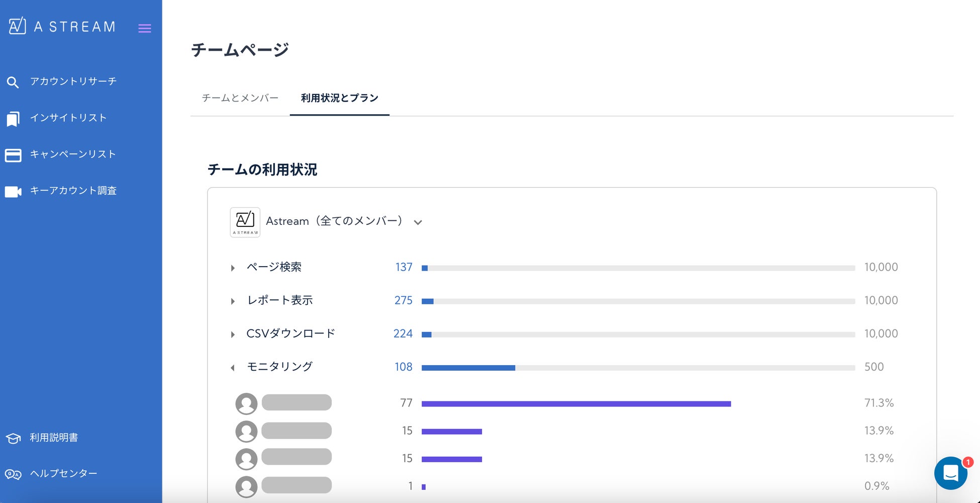Click the 71.3% member purple bar
Image resolution: width=980 pixels, height=503 pixels.
pyautogui.click(x=576, y=404)
